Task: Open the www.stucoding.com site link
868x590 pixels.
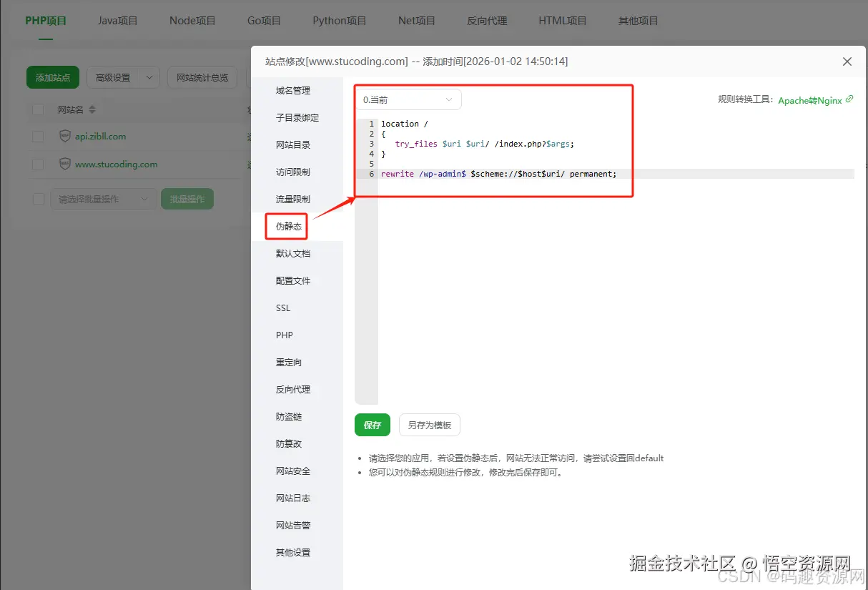Action: [x=117, y=164]
